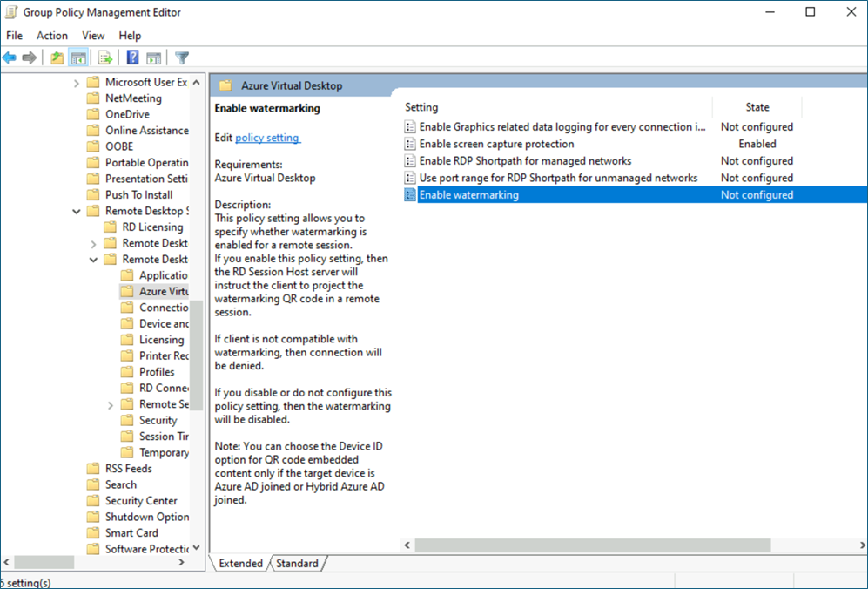Image resolution: width=868 pixels, height=589 pixels.
Task: Open the policy setting link
Action: point(267,138)
